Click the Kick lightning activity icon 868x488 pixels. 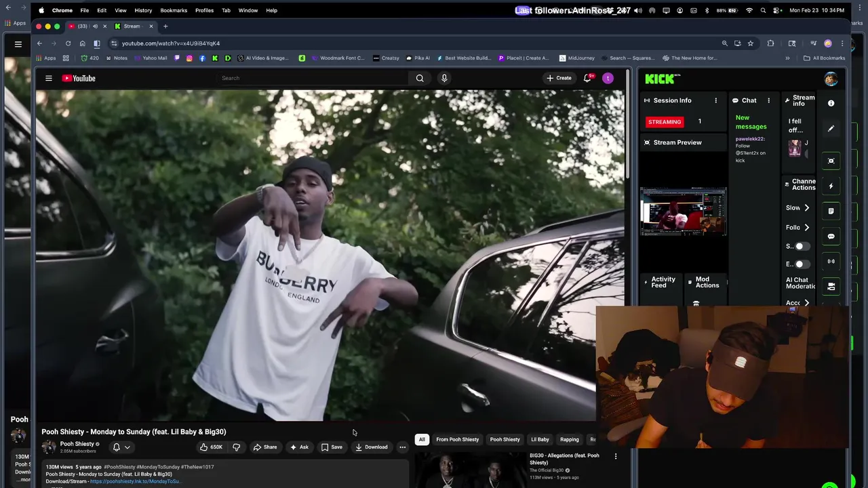coord(831,186)
